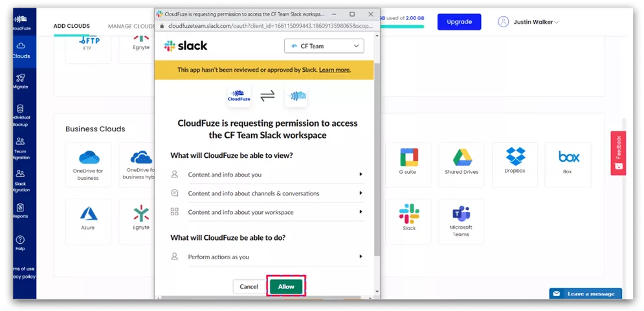Screen dimensions: 644x311
Task: Click the CloudFuze logo in sidebar
Action: coord(21,23)
